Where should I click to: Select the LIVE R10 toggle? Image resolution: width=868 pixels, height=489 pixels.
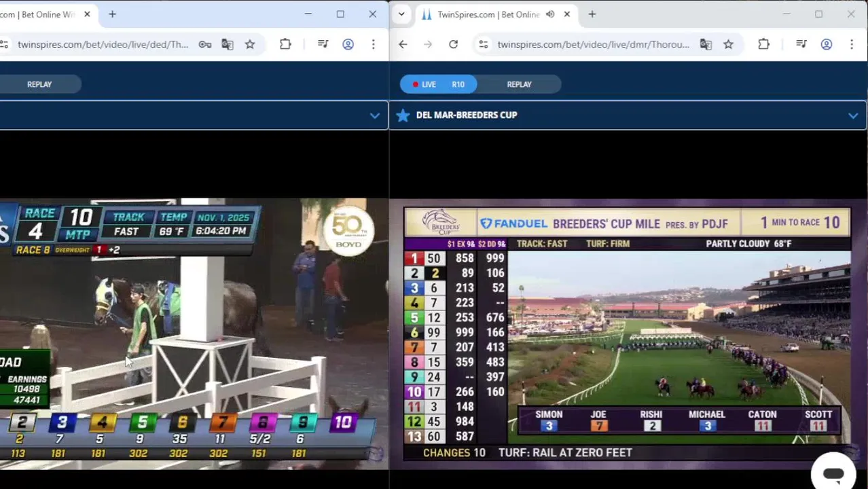(x=439, y=84)
